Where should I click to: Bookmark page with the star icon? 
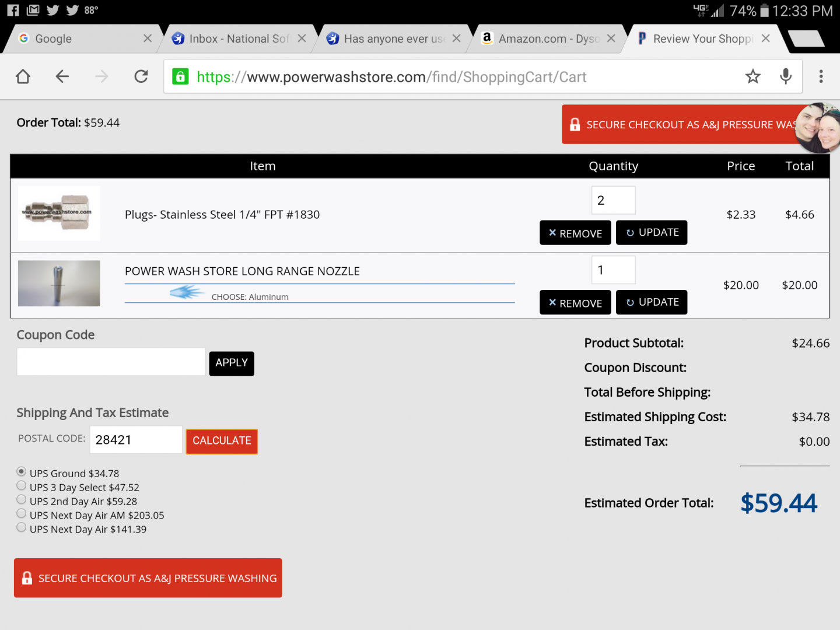point(753,76)
